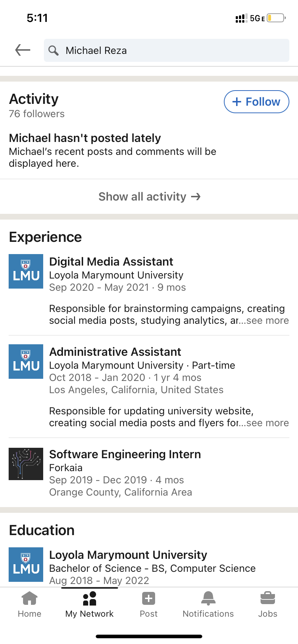Click the search field containing Michael Reza
298x644 pixels.
(173, 50)
